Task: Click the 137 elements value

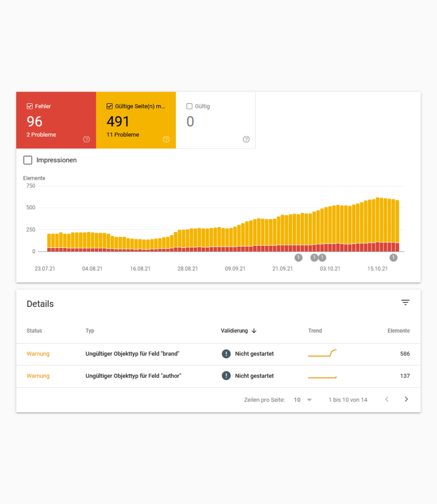Action: pyautogui.click(x=405, y=376)
